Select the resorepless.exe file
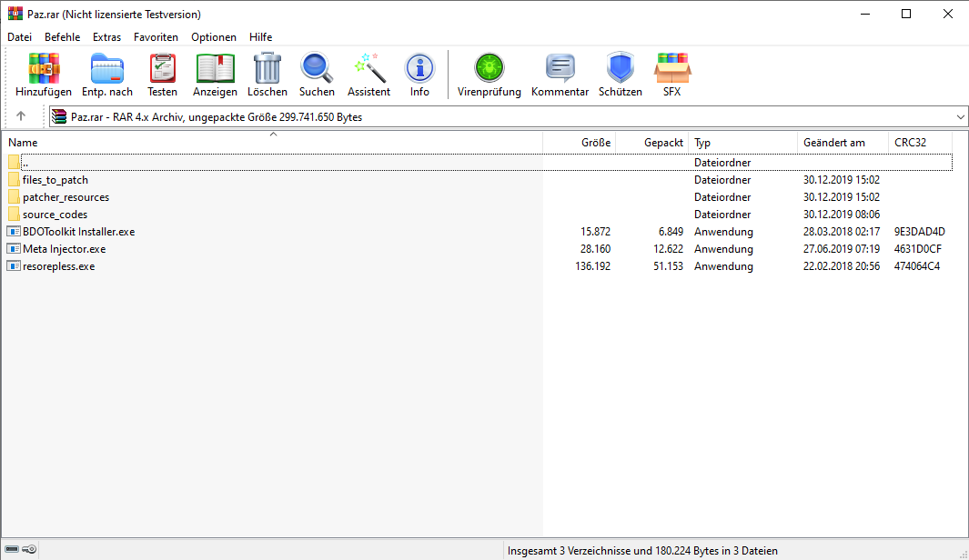Screen dimensions: 969x560 coord(58,266)
